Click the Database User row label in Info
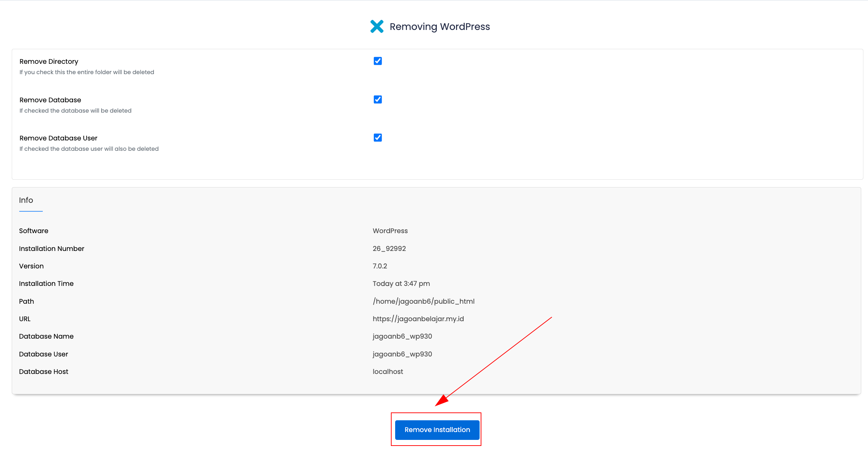Viewport: 868px width, 452px height. pos(43,354)
